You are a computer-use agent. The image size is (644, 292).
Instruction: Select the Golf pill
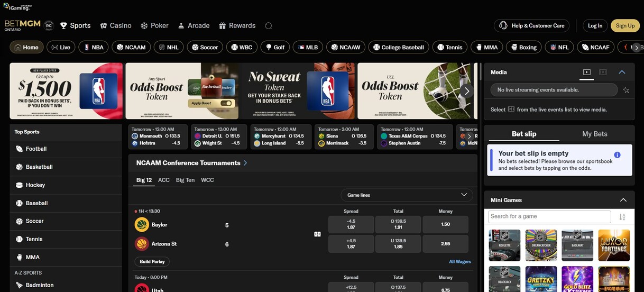tap(275, 47)
